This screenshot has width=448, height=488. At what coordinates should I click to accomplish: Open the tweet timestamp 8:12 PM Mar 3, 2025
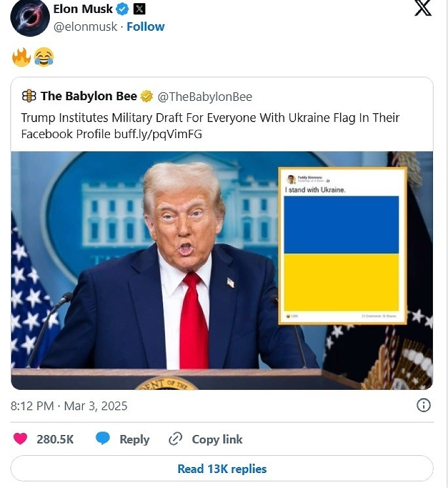pyautogui.click(x=69, y=406)
